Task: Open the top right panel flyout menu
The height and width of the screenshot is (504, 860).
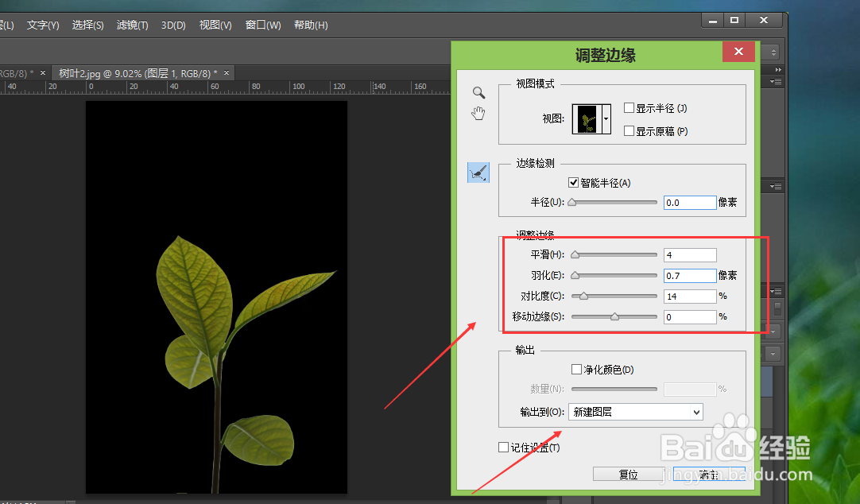Action: point(776,82)
